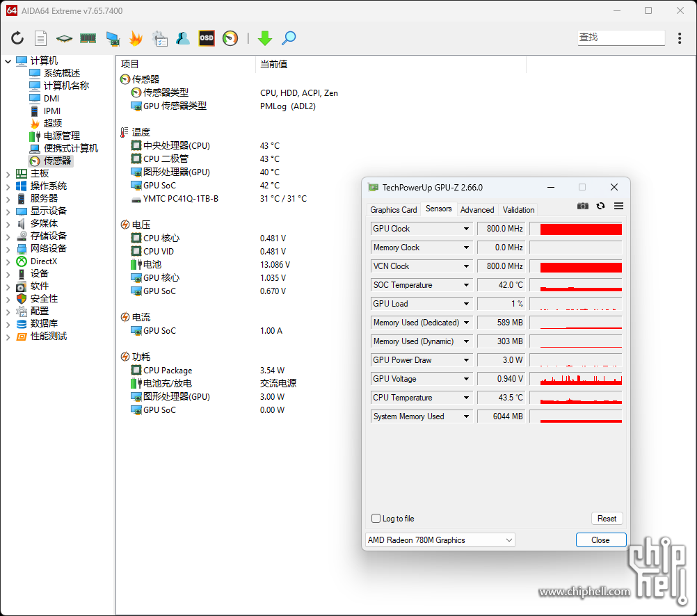697x616 pixels.
Task: Click the Reset button in GPU-Z
Action: (x=607, y=518)
